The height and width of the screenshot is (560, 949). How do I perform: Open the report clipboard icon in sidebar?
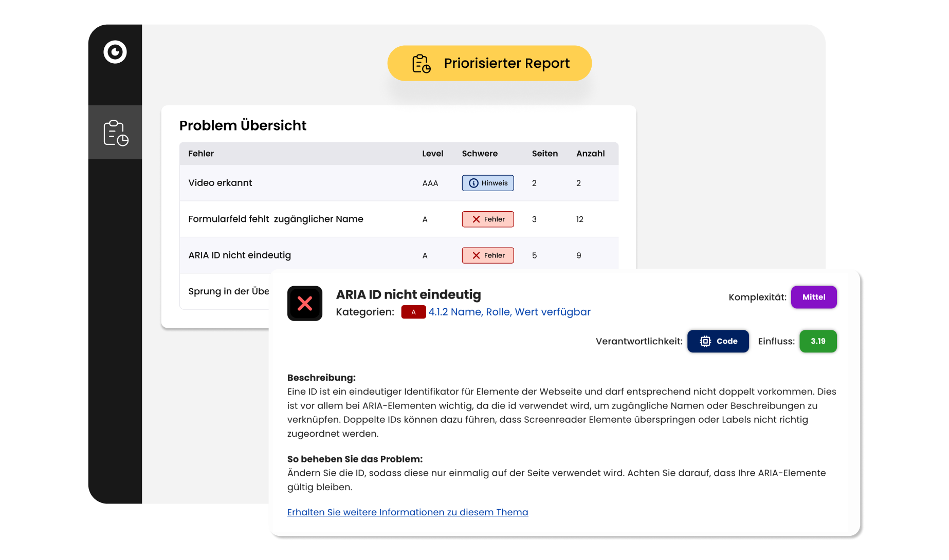(x=116, y=133)
